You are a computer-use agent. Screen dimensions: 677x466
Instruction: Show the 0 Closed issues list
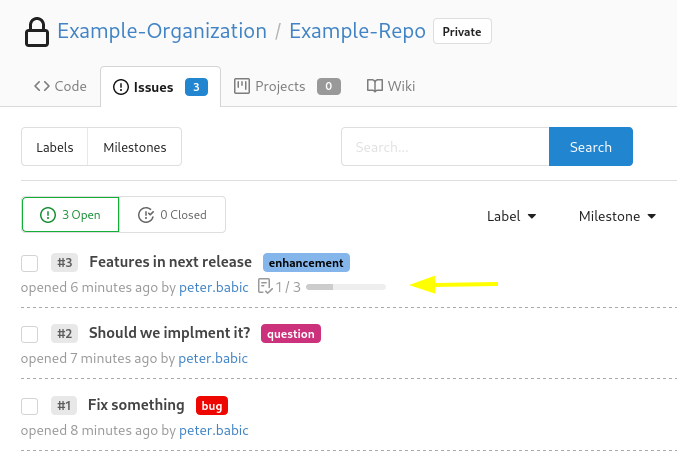click(172, 215)
